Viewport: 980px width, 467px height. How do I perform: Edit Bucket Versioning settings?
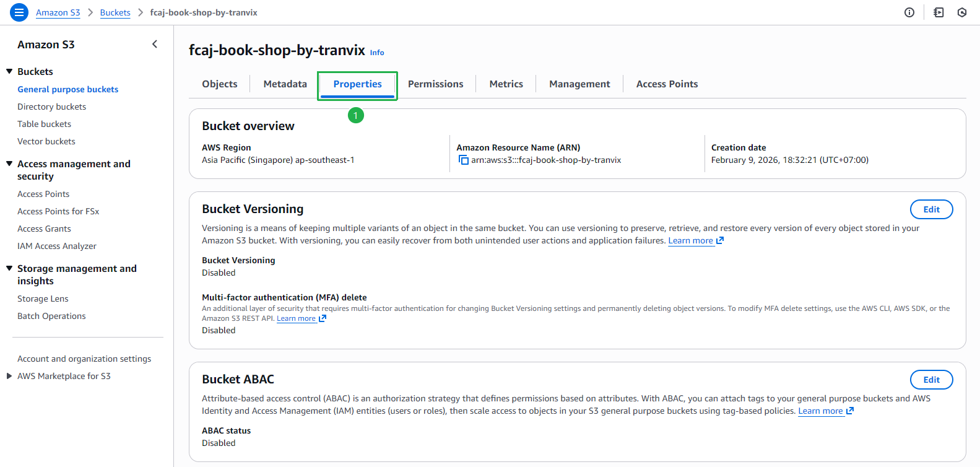point(932,209)
